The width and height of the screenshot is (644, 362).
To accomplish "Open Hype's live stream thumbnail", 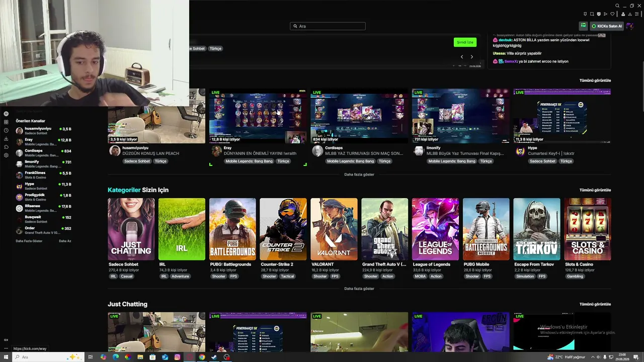I will [562, 116].
